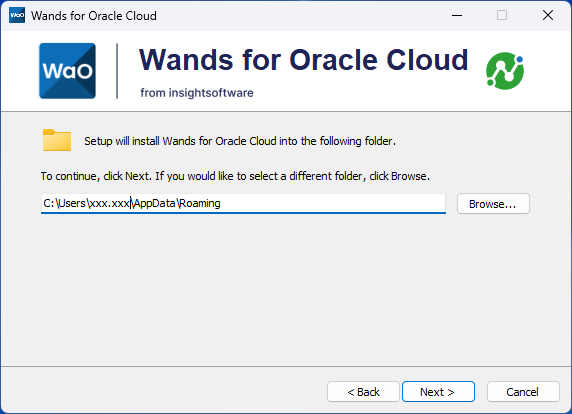Image resolution: width=572 pixels, height=414 pixels.
Task: Click the green insightsoftware circular logo
Action: click(x=505, y=71)
